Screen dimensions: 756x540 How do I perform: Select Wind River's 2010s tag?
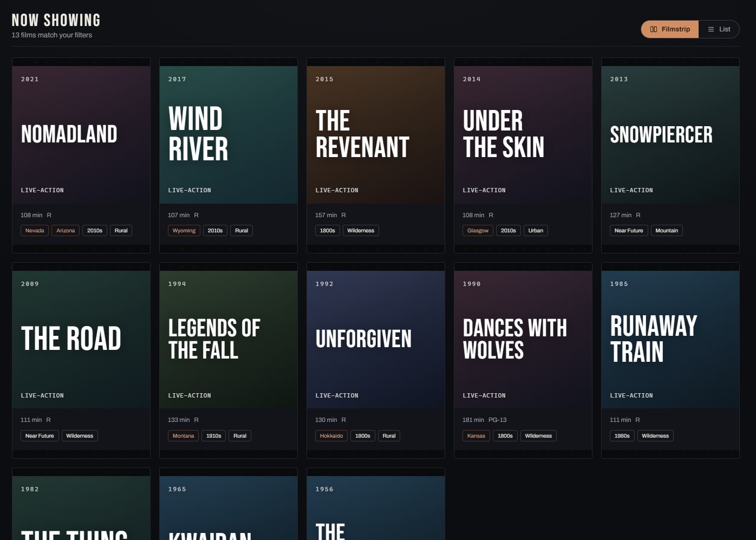click(215, 231)
